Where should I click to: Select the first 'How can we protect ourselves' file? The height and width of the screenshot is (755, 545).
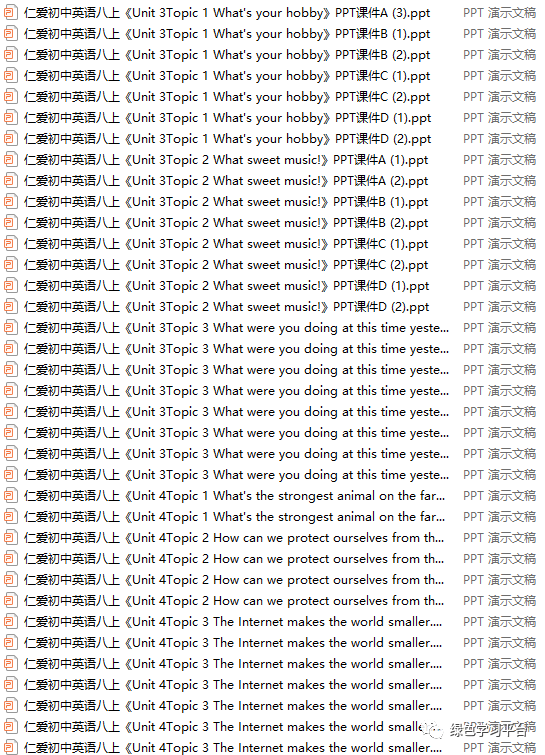click(234, 538)
